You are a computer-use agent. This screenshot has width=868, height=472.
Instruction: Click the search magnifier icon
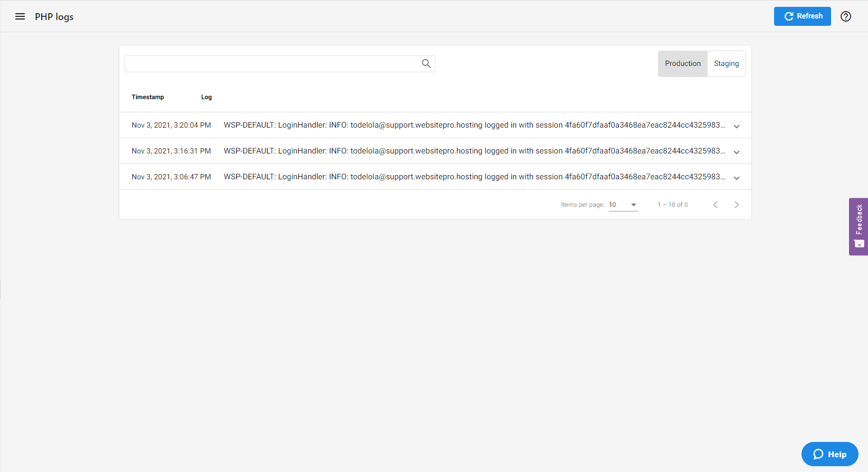point(426,64)
